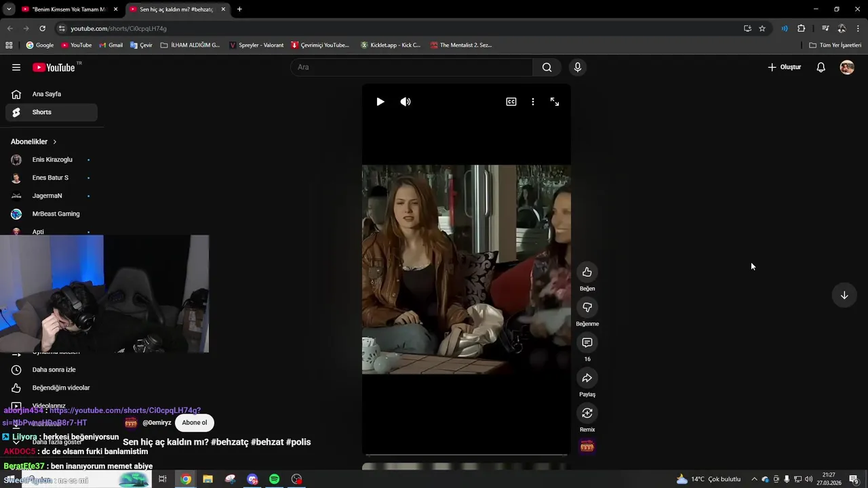Open weather widget 14°C Çok bulutlu
Viewport: 868px width, 488px height.
[709, 479]
